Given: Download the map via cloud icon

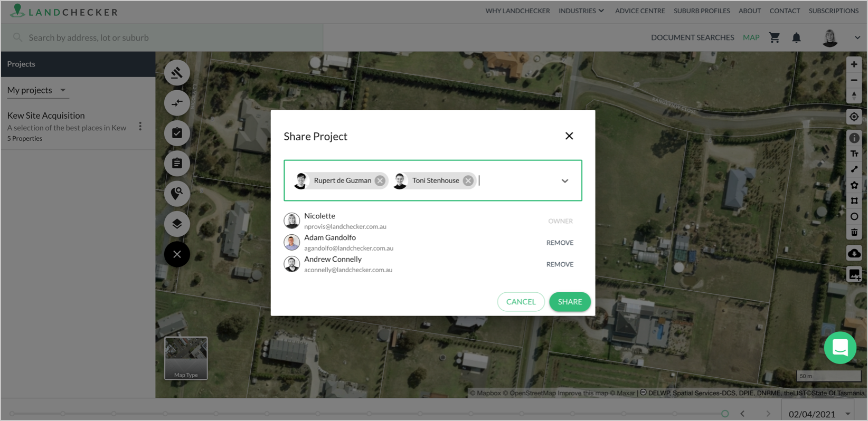Looking at the screenshot, I should (854, 253).
